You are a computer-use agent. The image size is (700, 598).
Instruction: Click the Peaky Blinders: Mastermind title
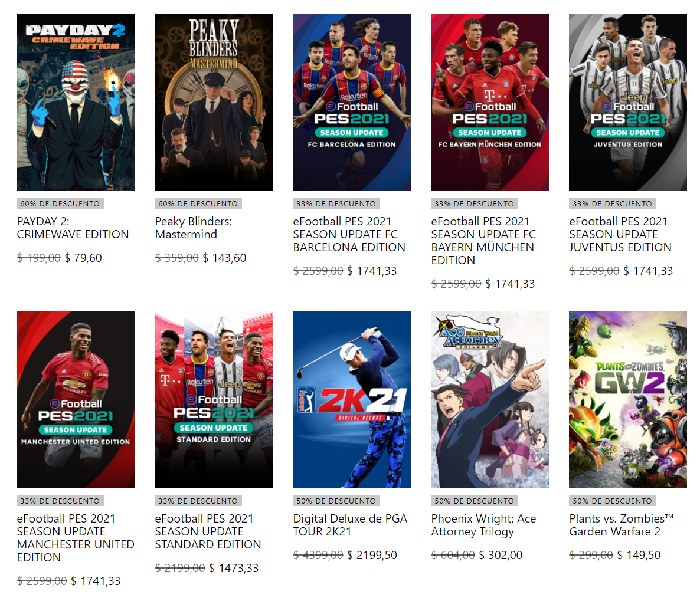click(194, 228)
